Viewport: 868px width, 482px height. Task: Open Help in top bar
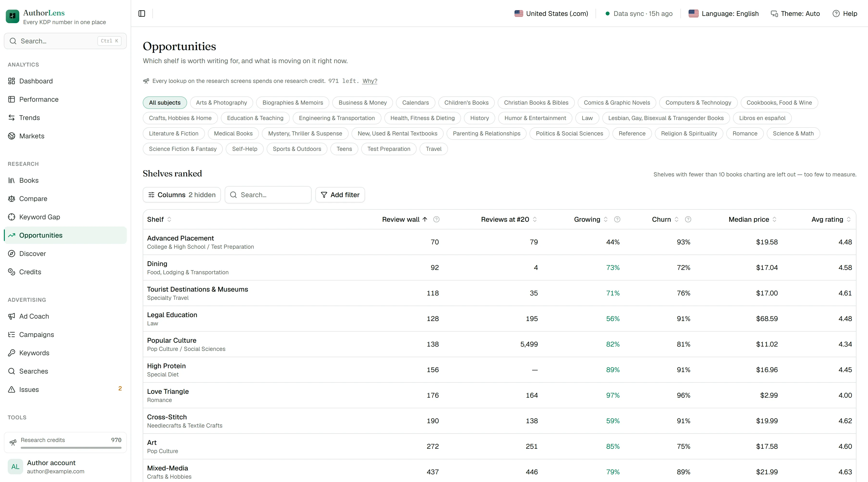click(845, 13)
